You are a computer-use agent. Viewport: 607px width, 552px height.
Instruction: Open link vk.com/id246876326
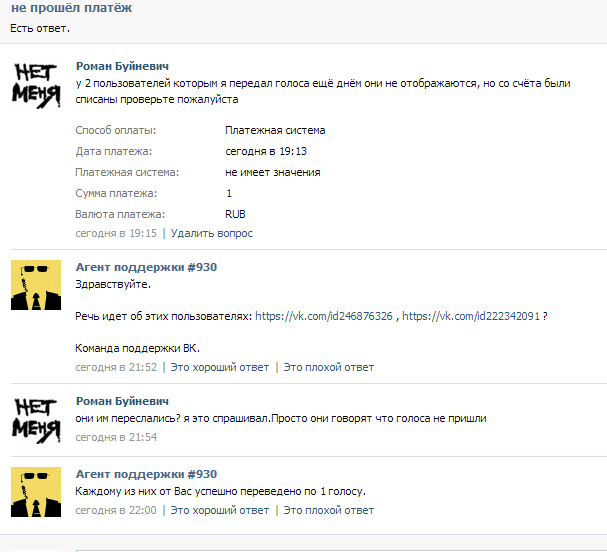[324, 316]
